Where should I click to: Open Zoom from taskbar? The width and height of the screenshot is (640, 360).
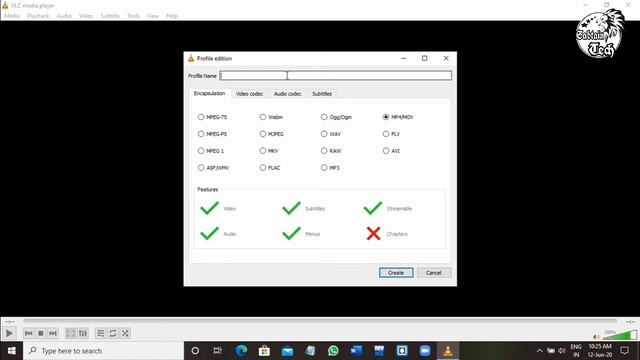425,351
